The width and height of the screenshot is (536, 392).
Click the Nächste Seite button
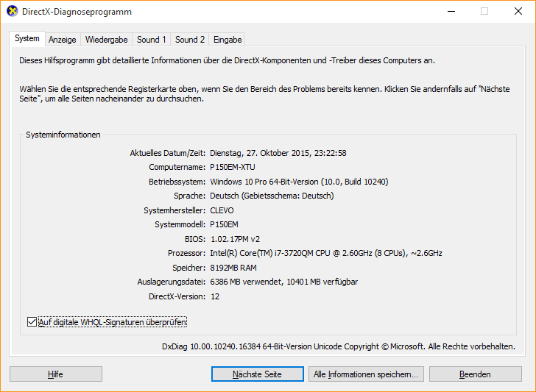(x=258, y=374)
